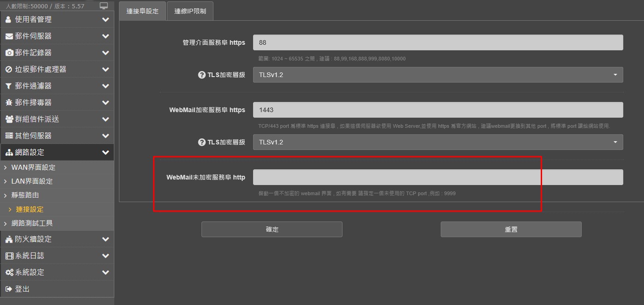Open 網路測試工具 in the sidebar
The width and height of the screenshot is (644, 305).
(x=32, y=223)
